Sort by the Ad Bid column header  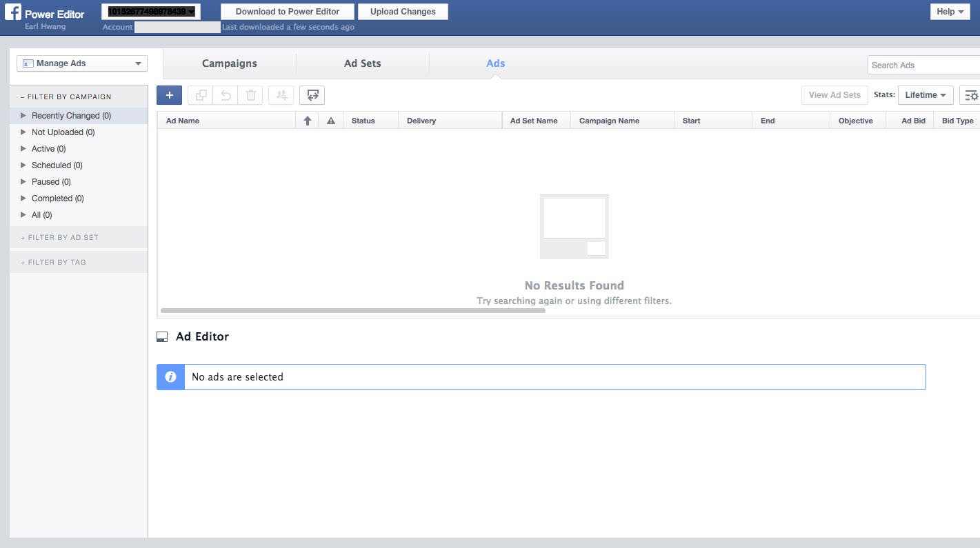pos(910,121)
